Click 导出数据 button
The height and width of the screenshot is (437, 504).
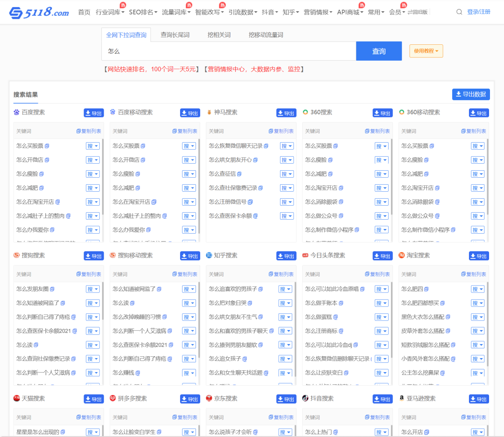pyautogui.click(x=471, y=94)
